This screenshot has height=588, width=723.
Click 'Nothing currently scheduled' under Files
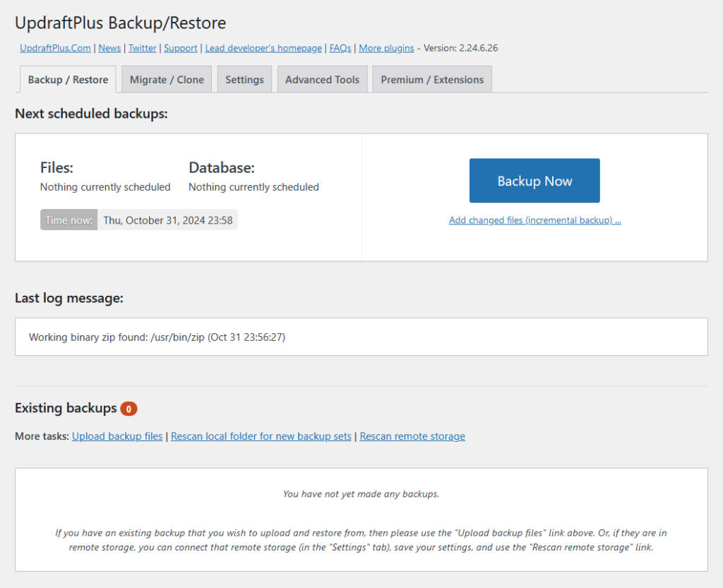105,187
